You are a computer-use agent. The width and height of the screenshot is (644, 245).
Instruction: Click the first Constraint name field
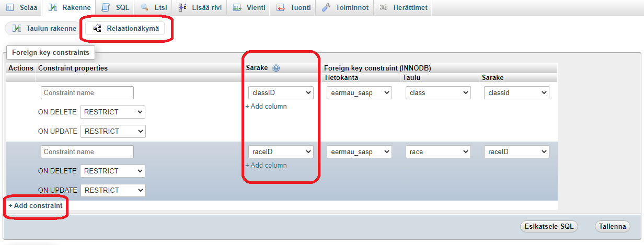[x=87, y=93]
